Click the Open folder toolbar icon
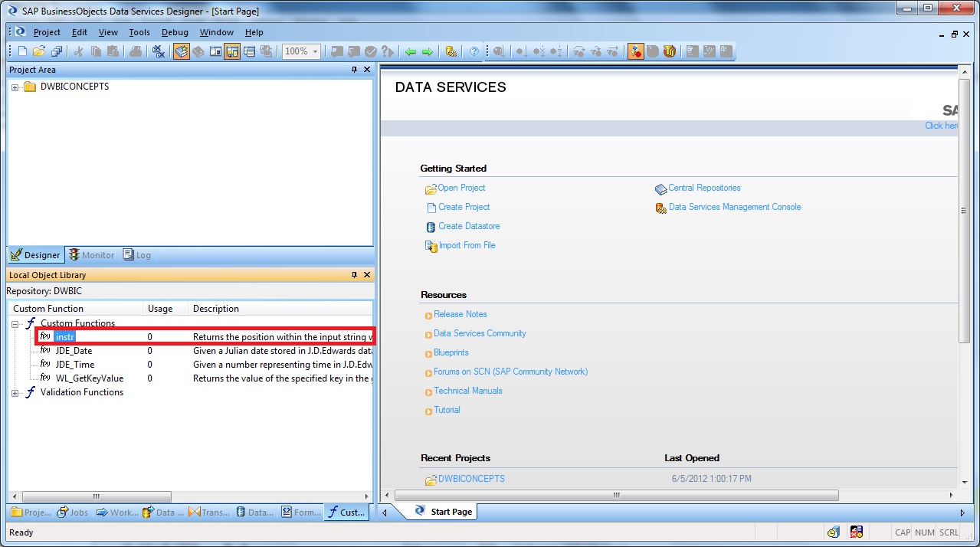Viewport: 980px width, 547px height. (40, 51)
